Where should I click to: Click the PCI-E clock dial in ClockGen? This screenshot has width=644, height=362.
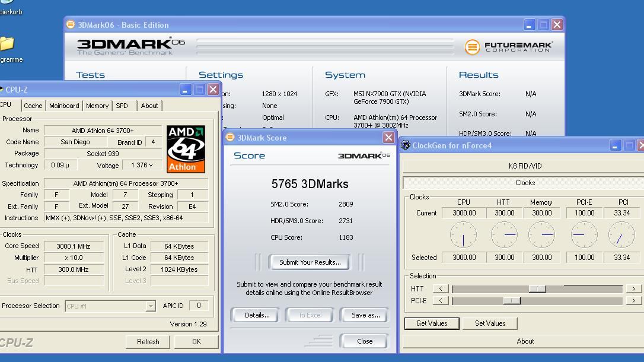[x=584, y=234]
